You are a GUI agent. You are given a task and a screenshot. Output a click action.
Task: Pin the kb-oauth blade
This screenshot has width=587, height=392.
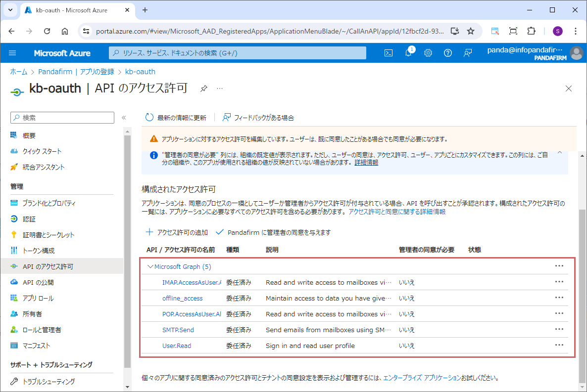tap(203, 89)
